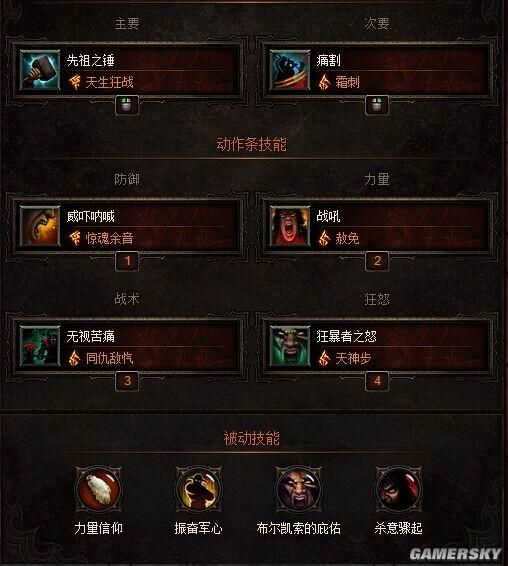Select the 布尔凯索的庇佑 passive icon
The image size is (508, 566).
[x=298, y=489]
